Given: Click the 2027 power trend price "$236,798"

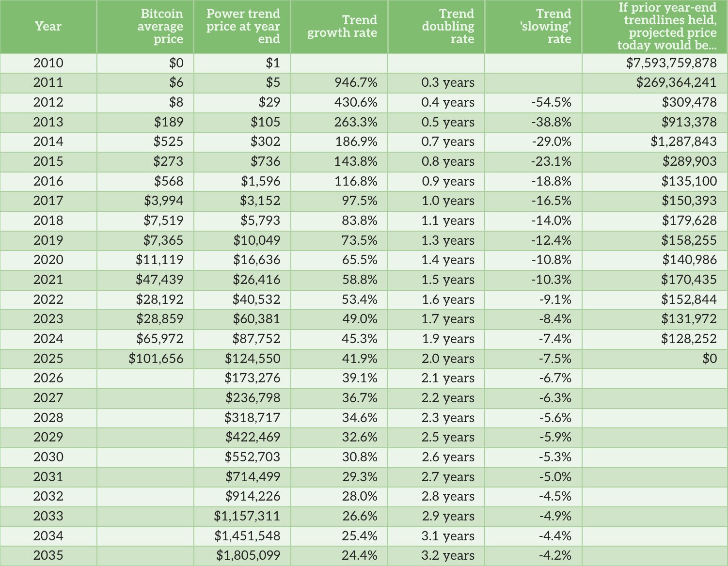Looking at the screenshot, I should click(253, 398).
